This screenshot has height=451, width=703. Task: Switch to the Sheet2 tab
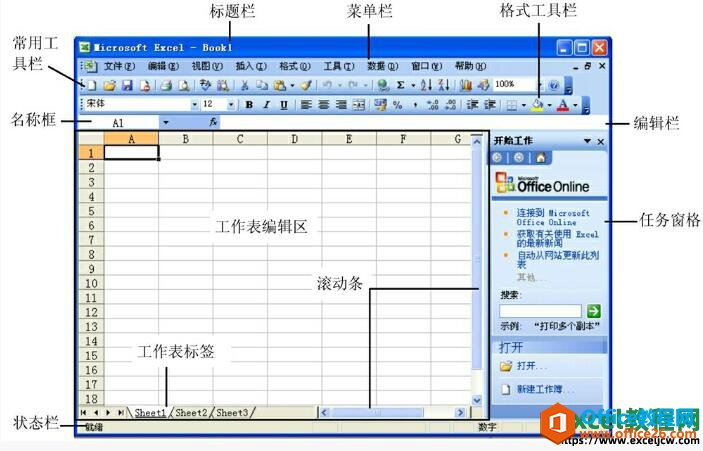(x=191, y=412)
